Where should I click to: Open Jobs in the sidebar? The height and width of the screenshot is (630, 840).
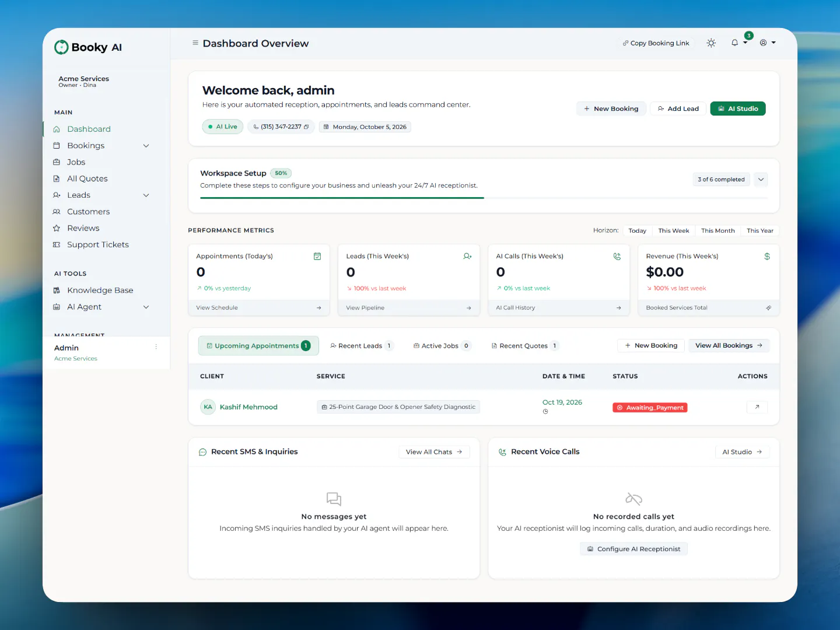[x=76, y=162]
